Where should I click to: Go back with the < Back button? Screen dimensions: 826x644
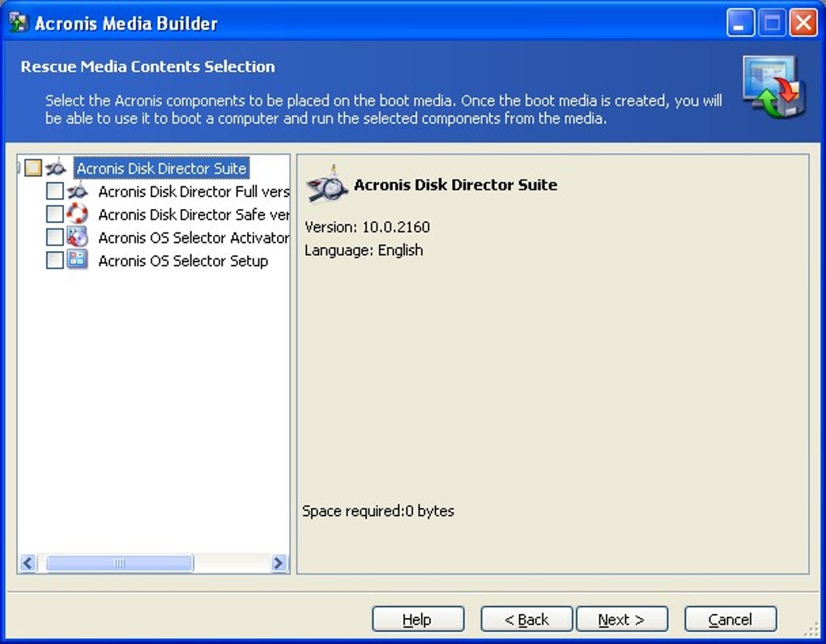click(526, 619)
